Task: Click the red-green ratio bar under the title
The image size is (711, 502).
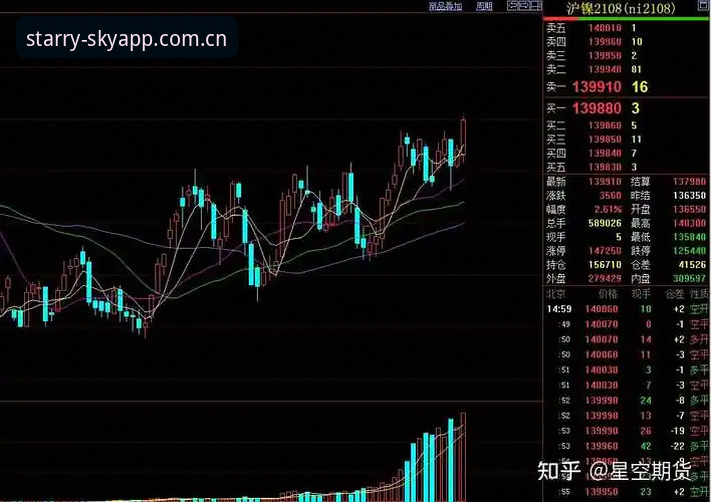Action: 627,19
